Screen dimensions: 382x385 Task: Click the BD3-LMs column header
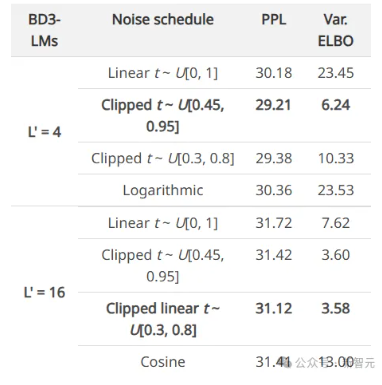tap(44, 30)
